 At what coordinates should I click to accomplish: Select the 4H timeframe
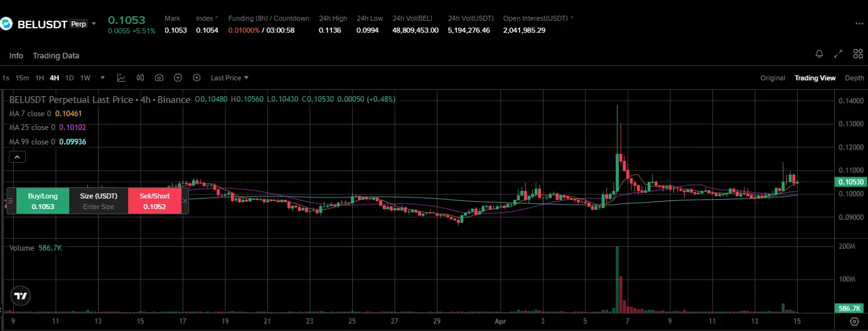(55, 78)
